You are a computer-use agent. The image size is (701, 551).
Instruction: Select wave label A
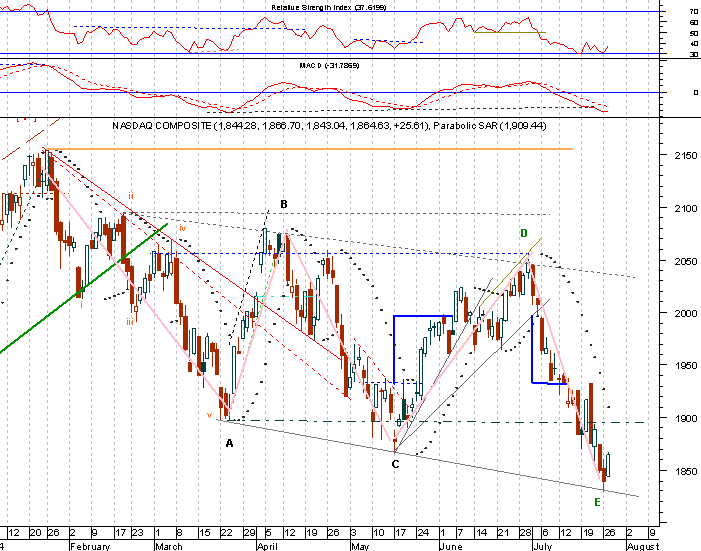pyautogui.click(x=229, y=443)
